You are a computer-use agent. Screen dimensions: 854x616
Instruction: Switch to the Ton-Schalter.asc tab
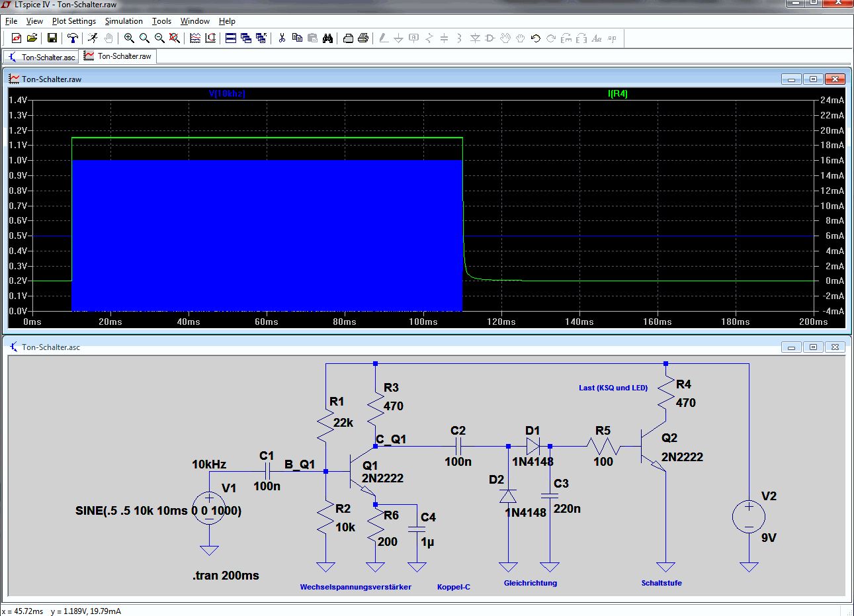42,57
